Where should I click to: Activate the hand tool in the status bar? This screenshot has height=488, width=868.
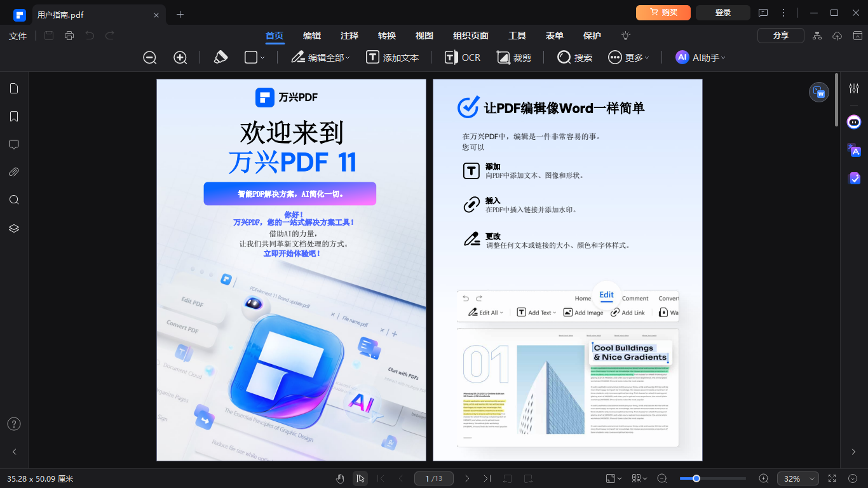pyautogui.click(x=340, y=478)
